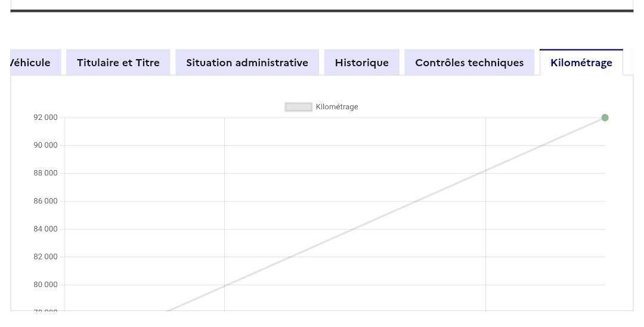Click the Kilométrage legend text label
644x327 pixels.
(337, 107)
